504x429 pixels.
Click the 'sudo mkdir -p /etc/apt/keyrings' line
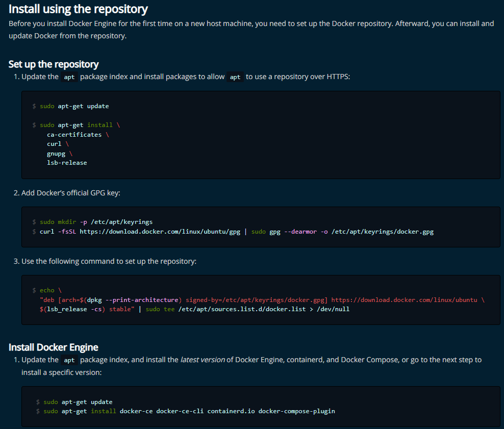tap(92, 222)
